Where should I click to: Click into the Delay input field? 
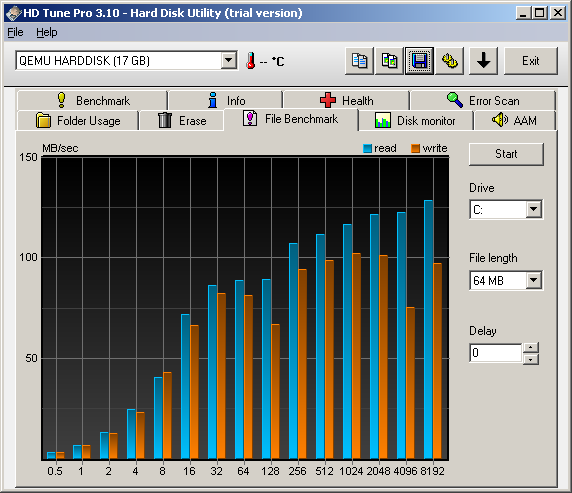pyautogui.click(x=496, y=353)
